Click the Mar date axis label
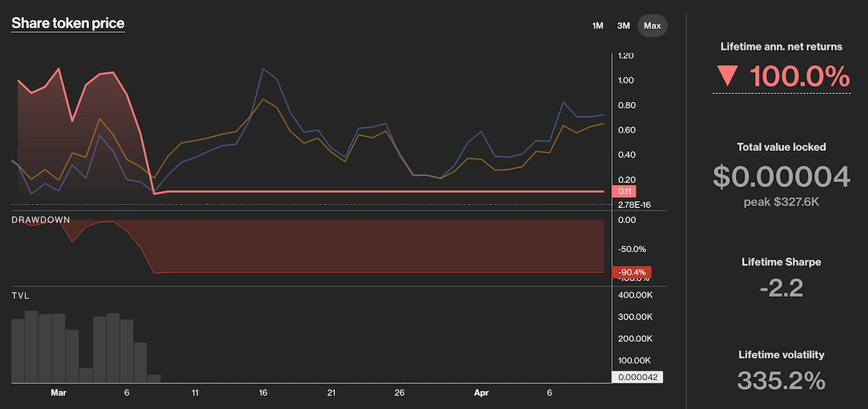 [x=59, y=393]
